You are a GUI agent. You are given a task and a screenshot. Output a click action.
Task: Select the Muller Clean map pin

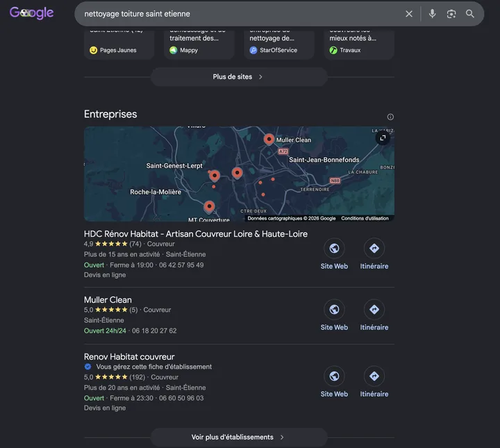[x=269, y=140]
